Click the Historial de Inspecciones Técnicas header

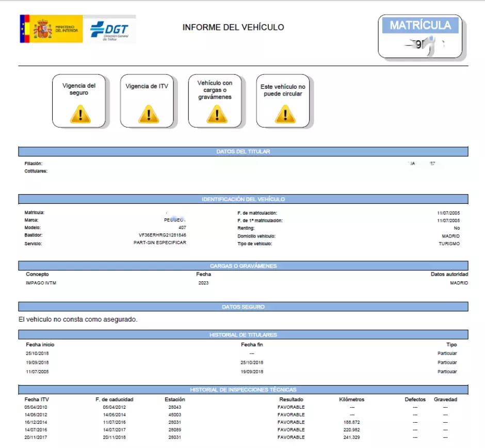[243, 390]
